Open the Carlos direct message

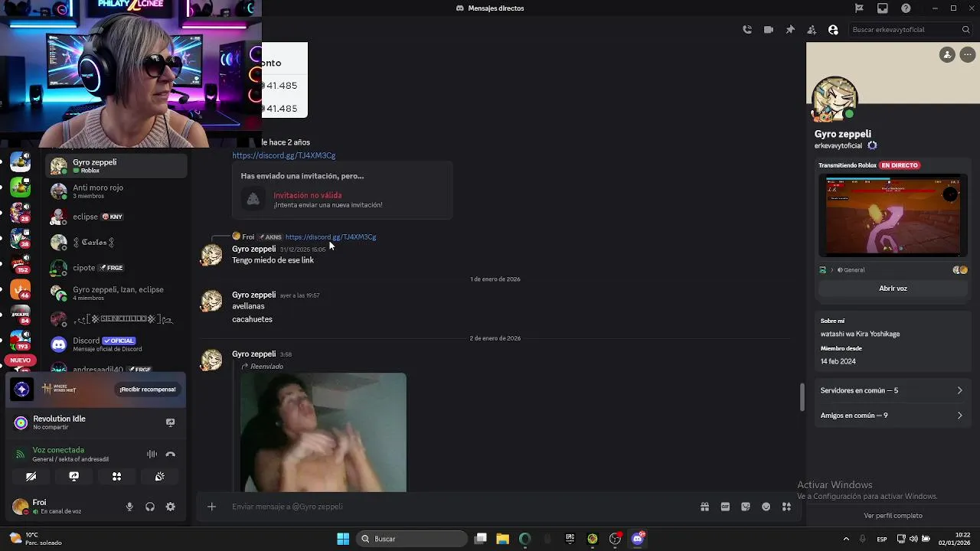pyautogui.click(x=116, y=243)
